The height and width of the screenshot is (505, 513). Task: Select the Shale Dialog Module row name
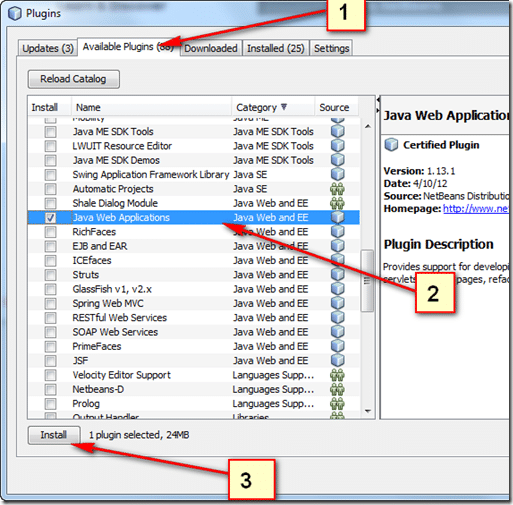click(x=115, y=203)
